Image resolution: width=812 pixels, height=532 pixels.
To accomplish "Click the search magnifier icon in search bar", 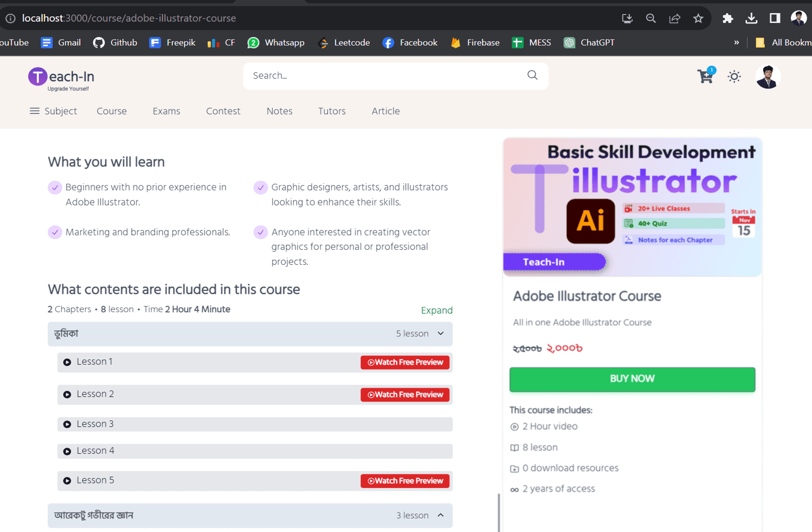I will [532, 75].
